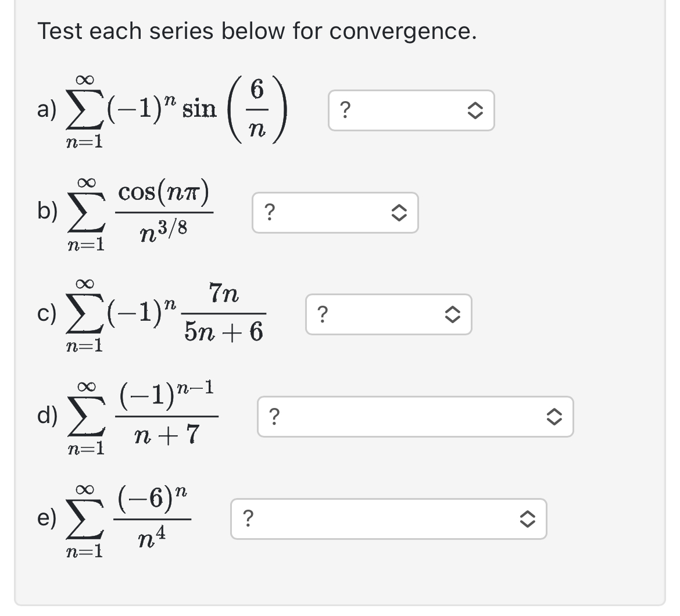Click the chevron icon beside series a
The width and height of the screenshot is (680, 616).
pos(475,110)
